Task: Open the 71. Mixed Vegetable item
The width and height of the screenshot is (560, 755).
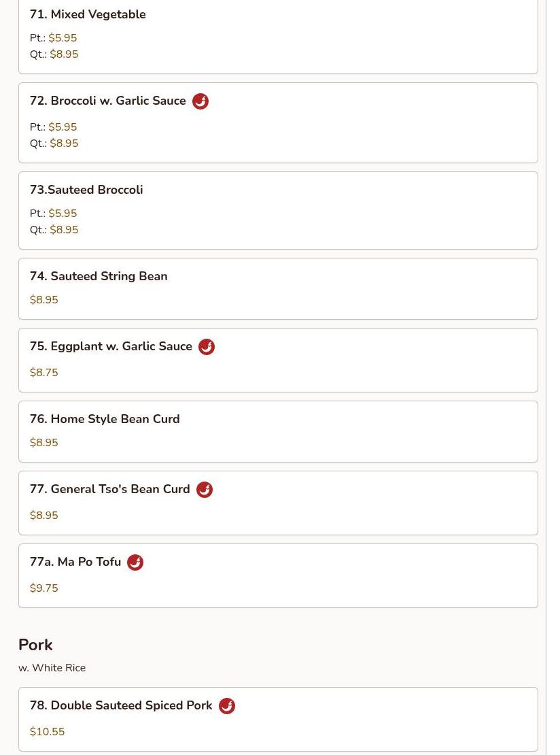Action: [x=88, y=14]
